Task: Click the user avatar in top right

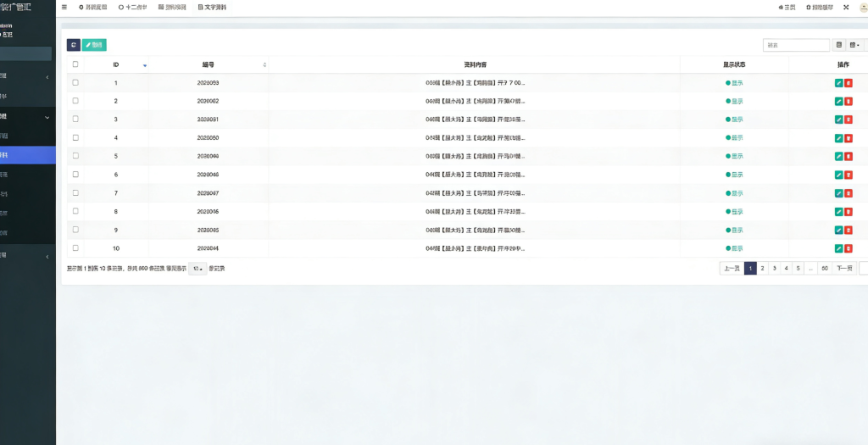Action: (x=864, y=7)
